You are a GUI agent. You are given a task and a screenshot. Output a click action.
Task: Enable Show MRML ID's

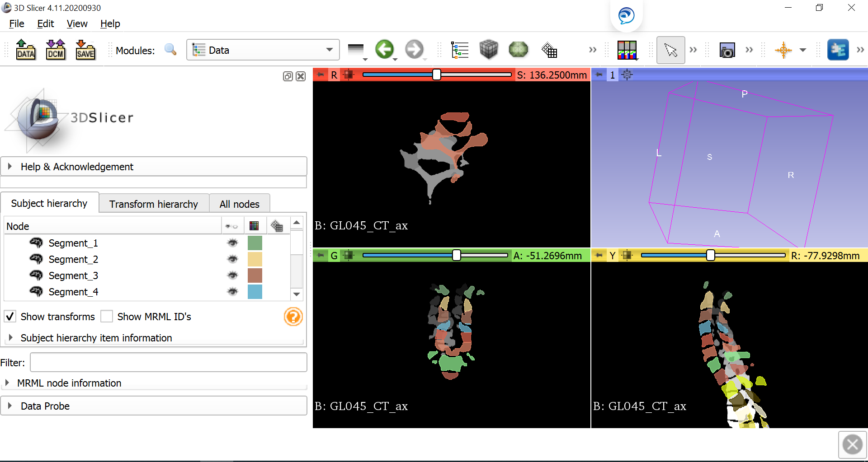point(107,316)
